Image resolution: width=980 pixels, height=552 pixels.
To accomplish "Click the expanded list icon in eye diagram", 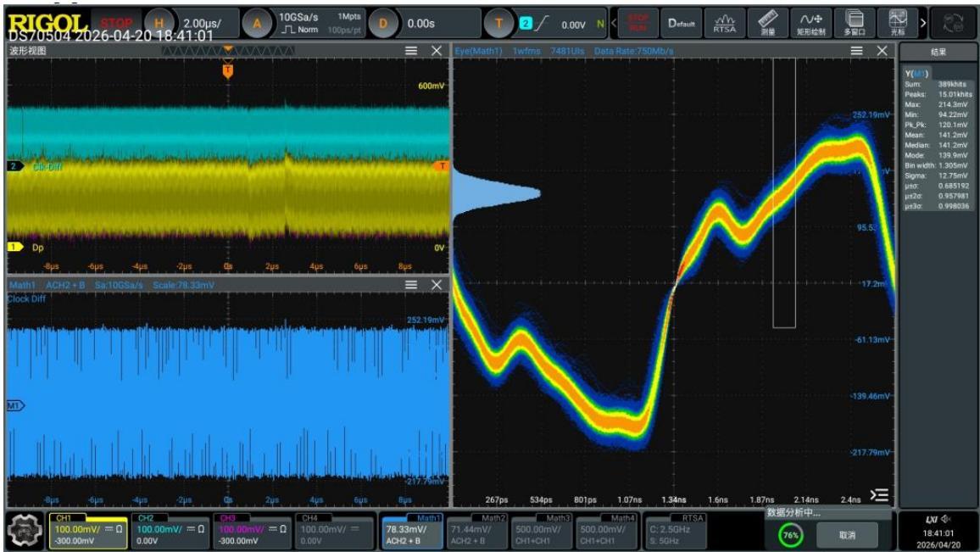I will pyautogui.click(x=879, y=496).
